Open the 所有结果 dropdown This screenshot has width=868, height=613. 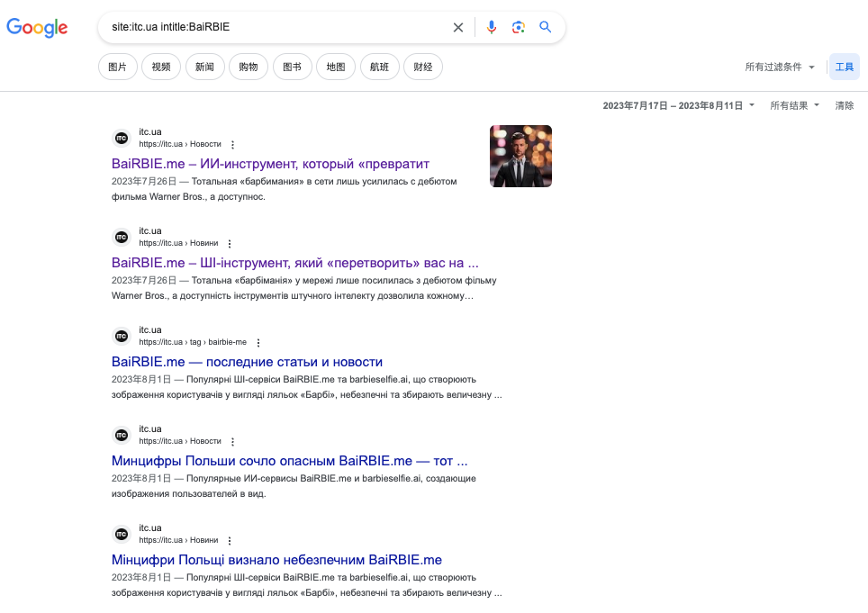click(x=794, y=105)
